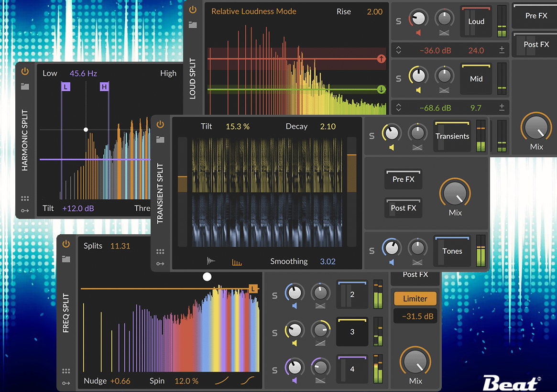Screen dimensions: 557x392
Task: Toggle the Loud Split device power button
Action: (x=193, y=10)
